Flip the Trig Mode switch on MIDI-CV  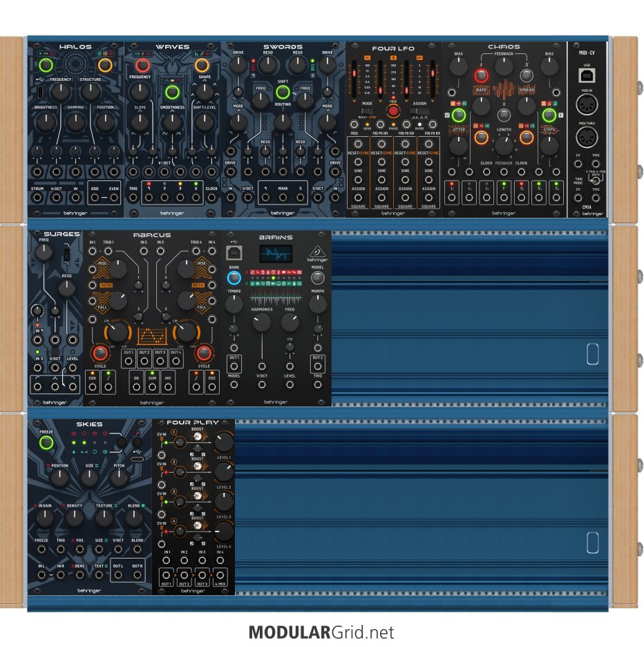[x=596, y=180]
